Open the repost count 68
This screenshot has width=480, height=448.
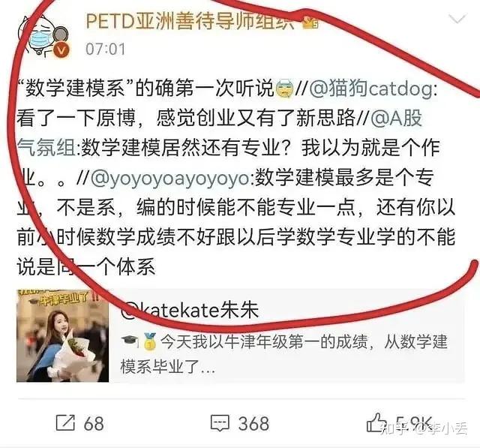(94, 424)
